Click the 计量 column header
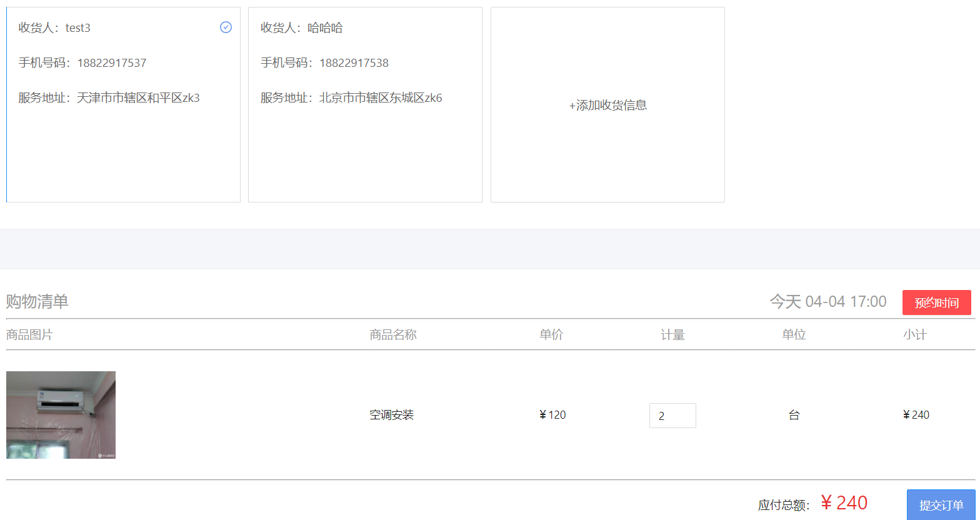The image size is (980, 520). [672, 335]
